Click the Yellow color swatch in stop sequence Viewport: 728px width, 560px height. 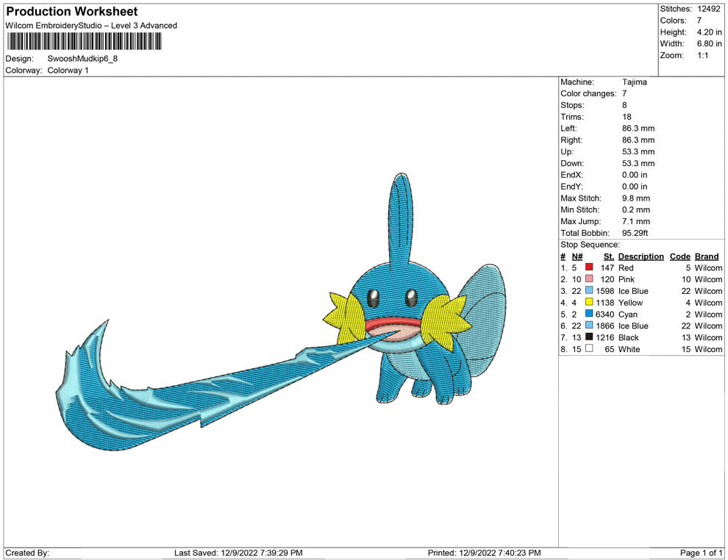[x=589, y=302]
